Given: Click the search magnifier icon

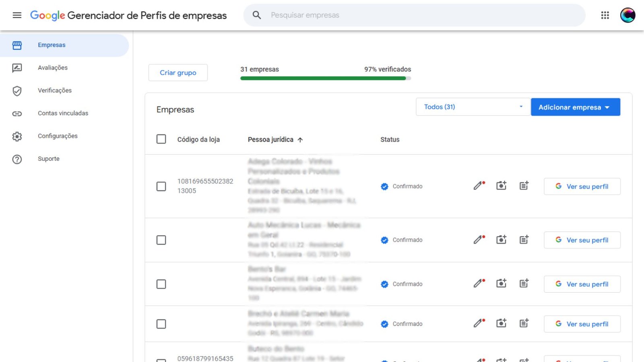Looking at the screenshot, I should [x=257, y=15].
